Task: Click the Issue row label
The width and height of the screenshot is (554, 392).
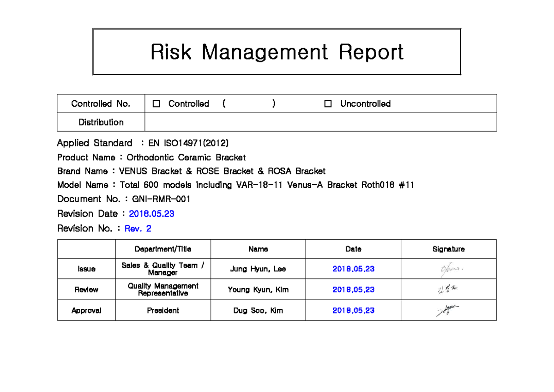Action: coord(86,268)
